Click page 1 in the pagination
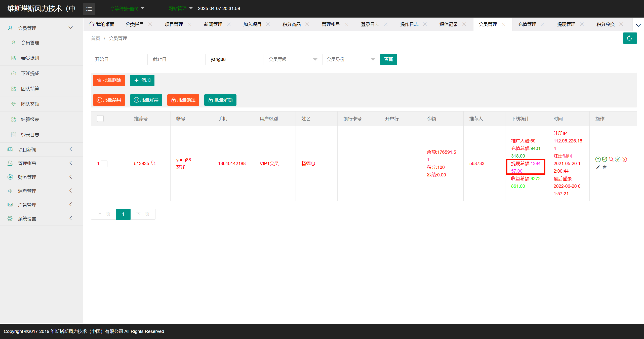The image size is (644, 339). (123, 214)
